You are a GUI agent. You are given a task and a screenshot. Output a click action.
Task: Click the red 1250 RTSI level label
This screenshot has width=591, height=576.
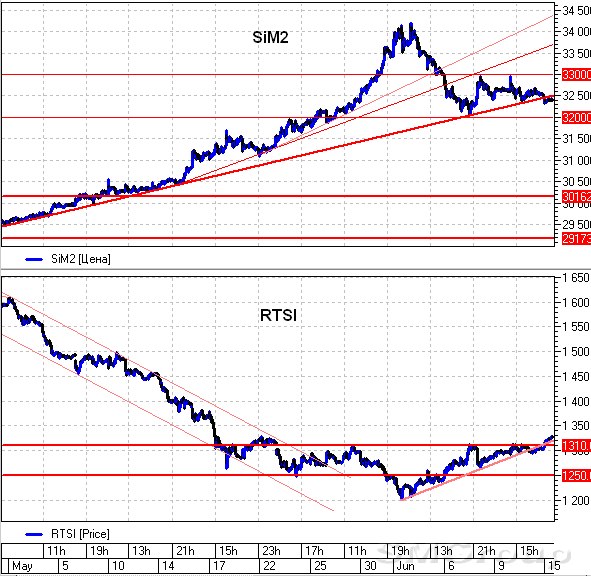pyautogui.click(x=576, y=475)
